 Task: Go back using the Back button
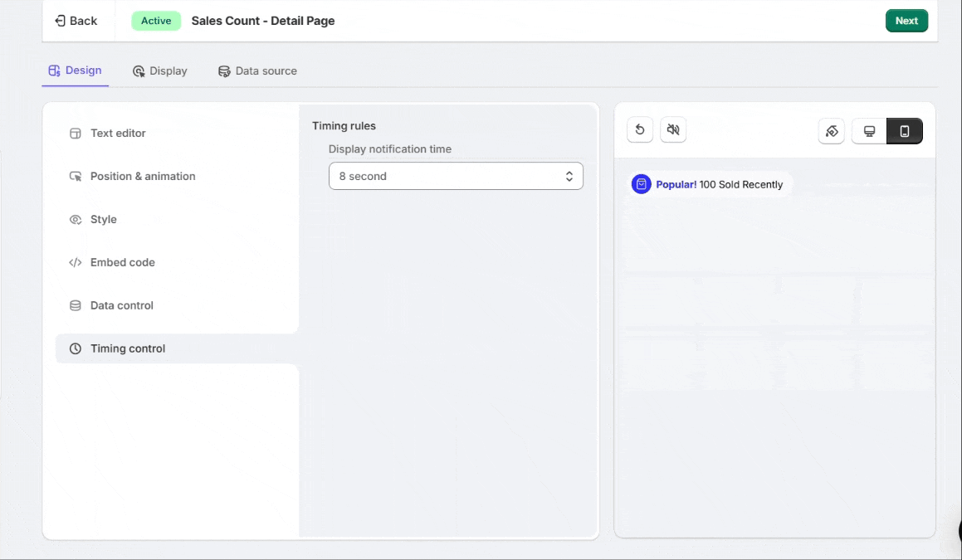(76, 21)
